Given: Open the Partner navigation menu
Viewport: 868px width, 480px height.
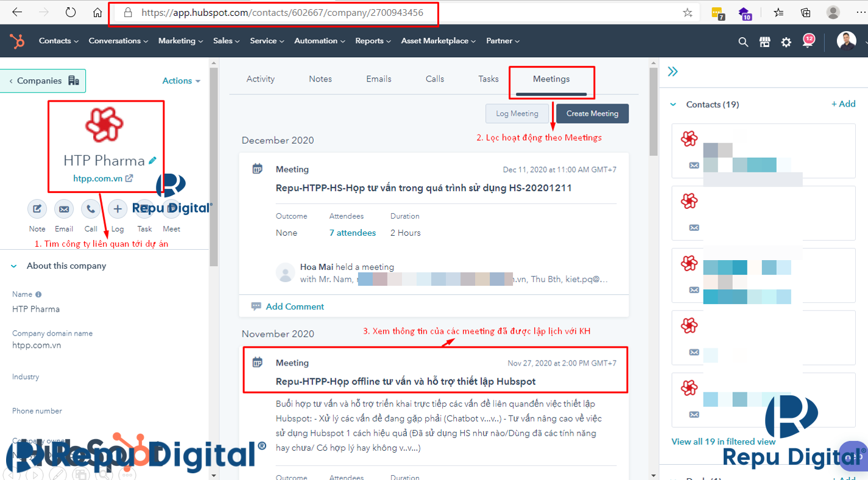Looking at the screenshot, I should click(503, 41).
